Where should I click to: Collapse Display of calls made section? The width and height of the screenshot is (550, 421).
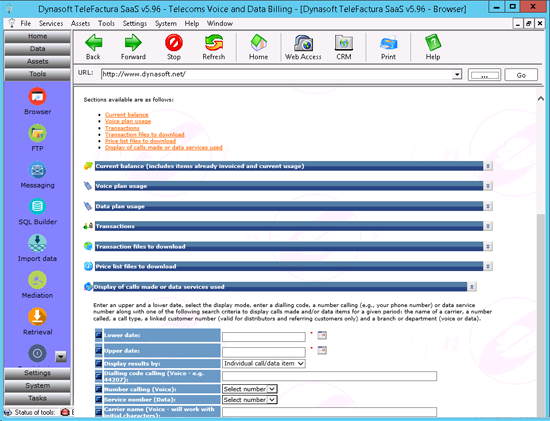pos(472,287)
